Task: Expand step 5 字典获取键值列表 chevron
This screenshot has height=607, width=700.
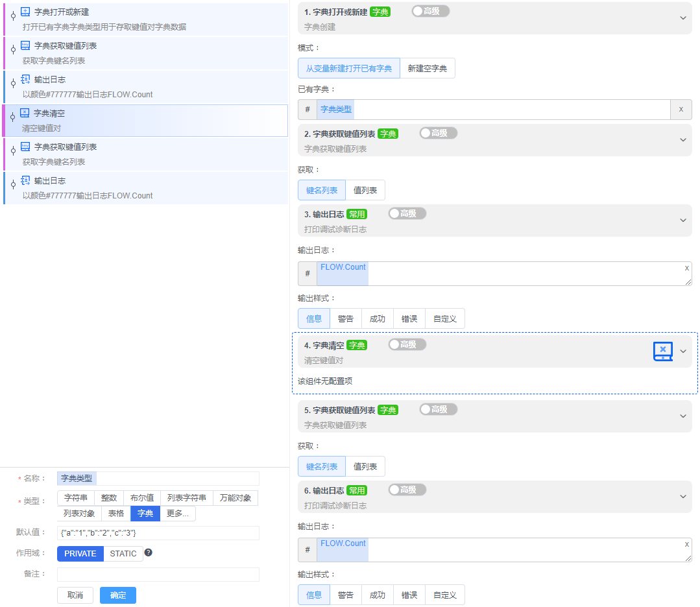Action: (682, 416)
